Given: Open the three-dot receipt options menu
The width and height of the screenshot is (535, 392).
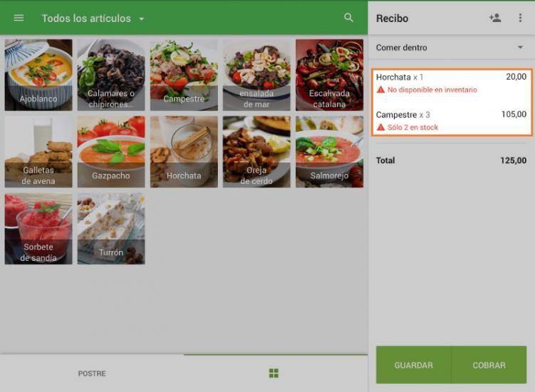Looking at the screenshot, I should [x=520, y=18].
